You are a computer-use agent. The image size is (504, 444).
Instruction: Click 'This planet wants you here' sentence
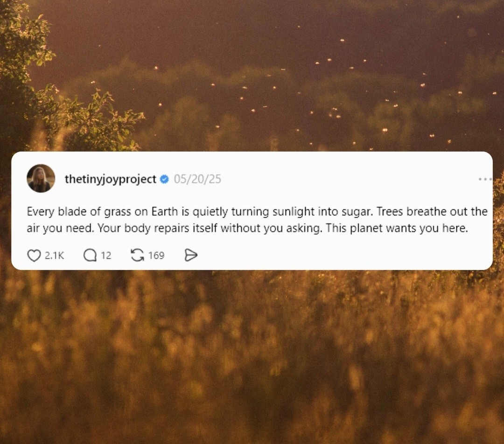click(x=397, y=229)
